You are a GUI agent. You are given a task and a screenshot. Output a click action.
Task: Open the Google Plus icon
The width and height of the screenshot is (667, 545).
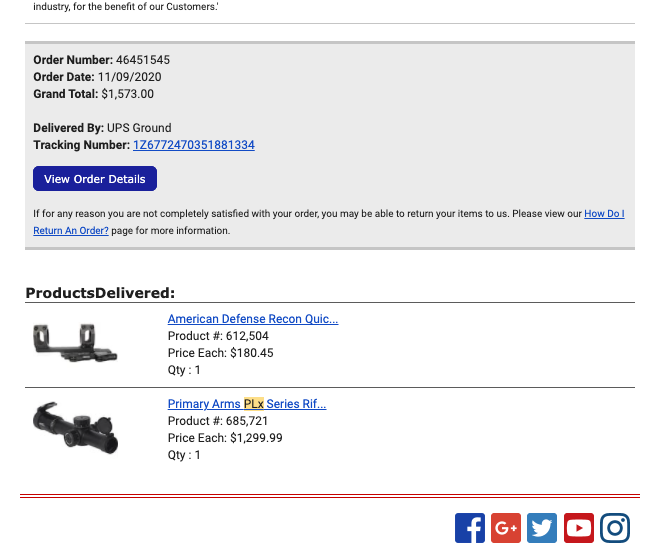506,528
